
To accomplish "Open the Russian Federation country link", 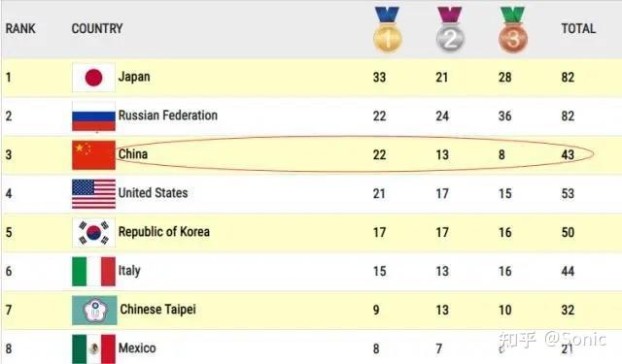I will (x=168, y=116).
